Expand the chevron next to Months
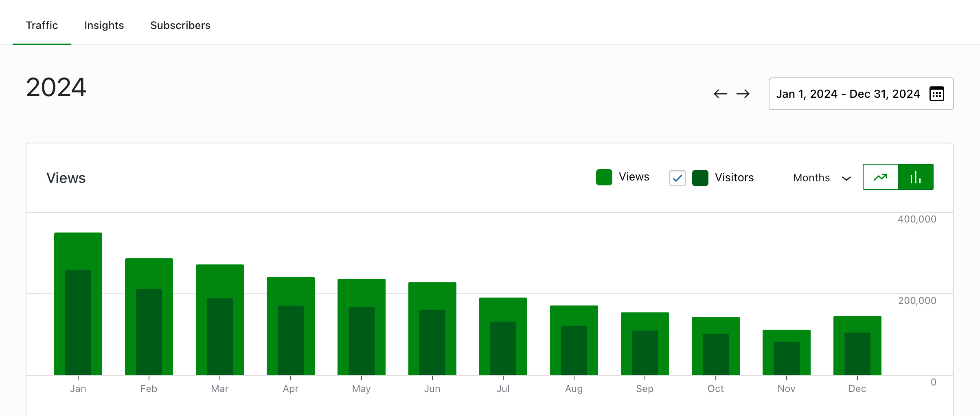 point(846,178)
